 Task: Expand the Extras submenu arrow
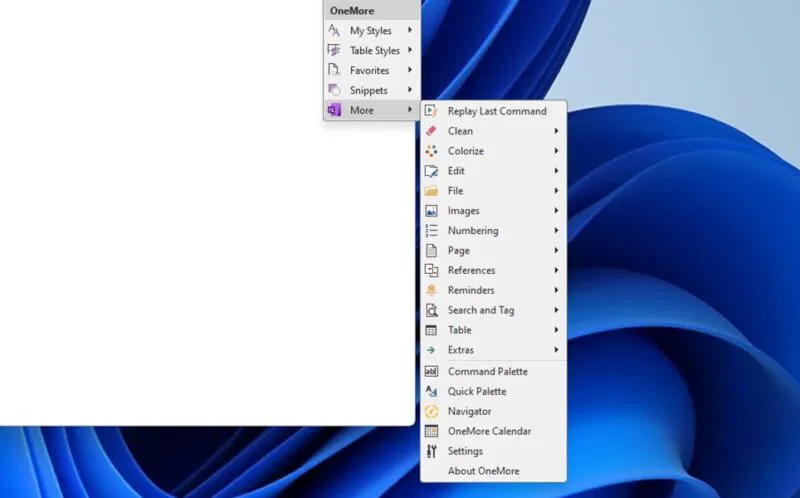(556, 350)
